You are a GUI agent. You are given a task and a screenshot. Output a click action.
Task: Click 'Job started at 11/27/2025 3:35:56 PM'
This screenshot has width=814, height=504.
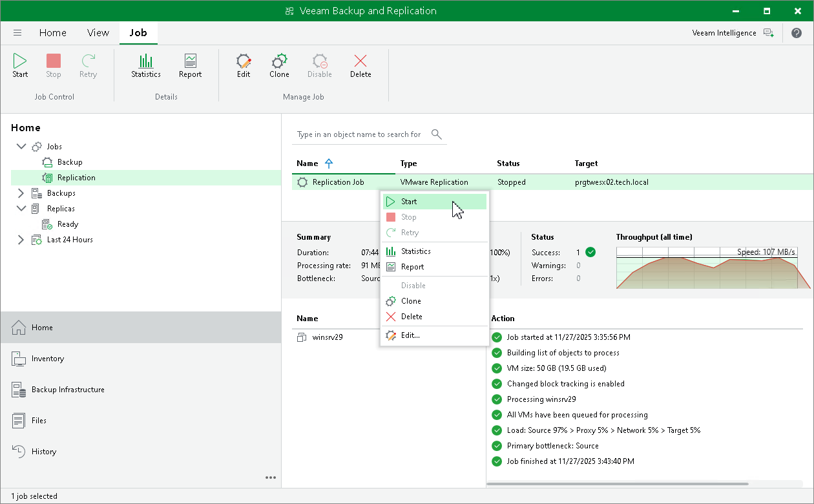coord(569,337)
